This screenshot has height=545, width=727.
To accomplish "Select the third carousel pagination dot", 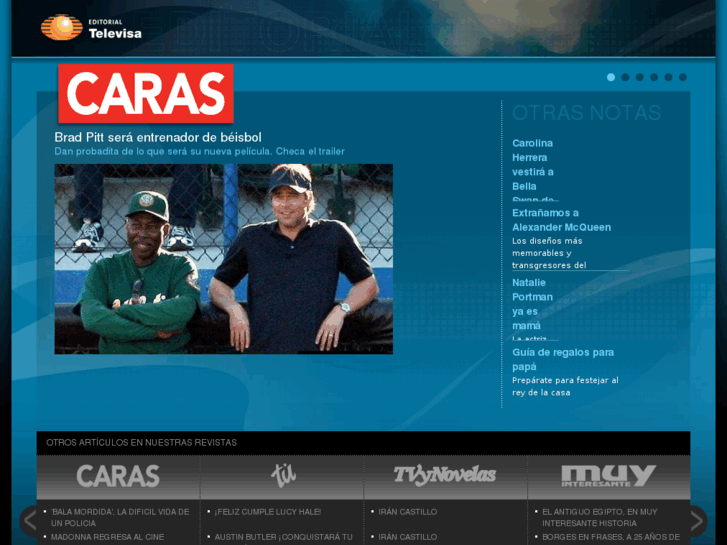I will tap(640, 77).
